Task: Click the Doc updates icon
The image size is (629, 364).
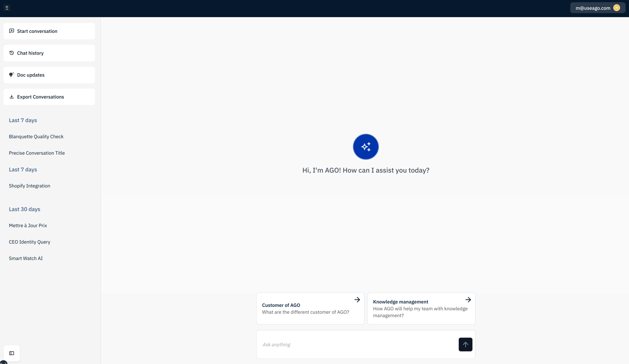Action: (x=11, y=75)
